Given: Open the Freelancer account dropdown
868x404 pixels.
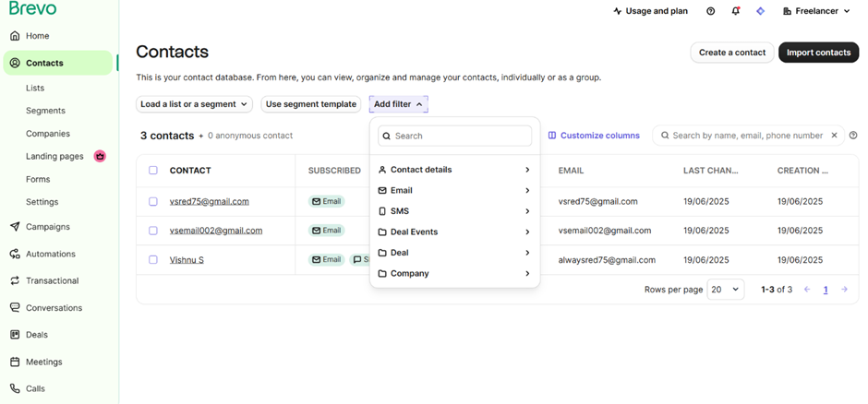Looking at the screenshot, I should pyautogui.click(x=816, y=11).
